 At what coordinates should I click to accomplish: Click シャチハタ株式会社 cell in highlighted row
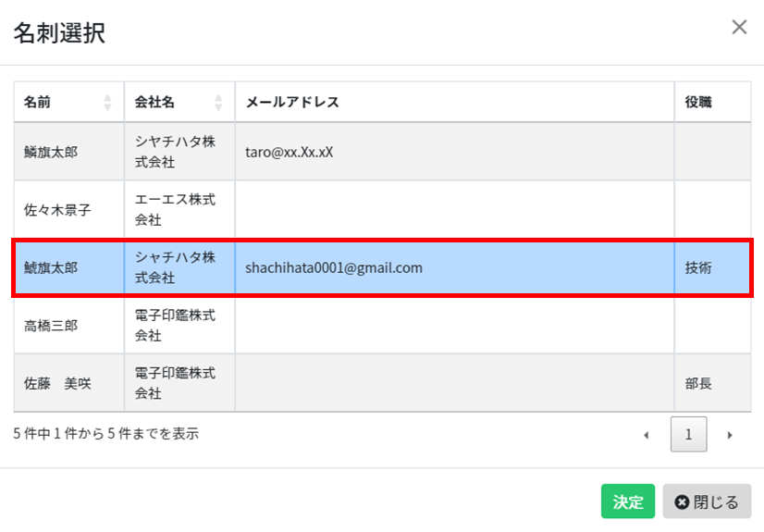[179, 267]
